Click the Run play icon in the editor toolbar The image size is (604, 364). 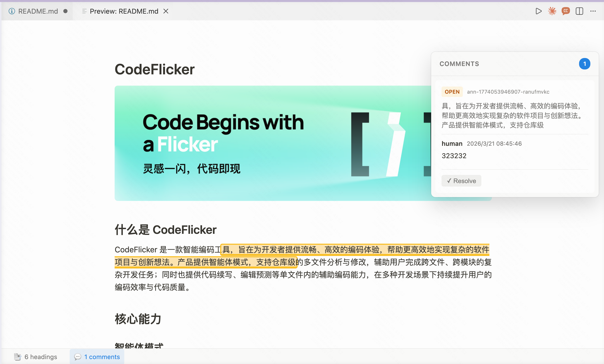[x=538, y=11]
